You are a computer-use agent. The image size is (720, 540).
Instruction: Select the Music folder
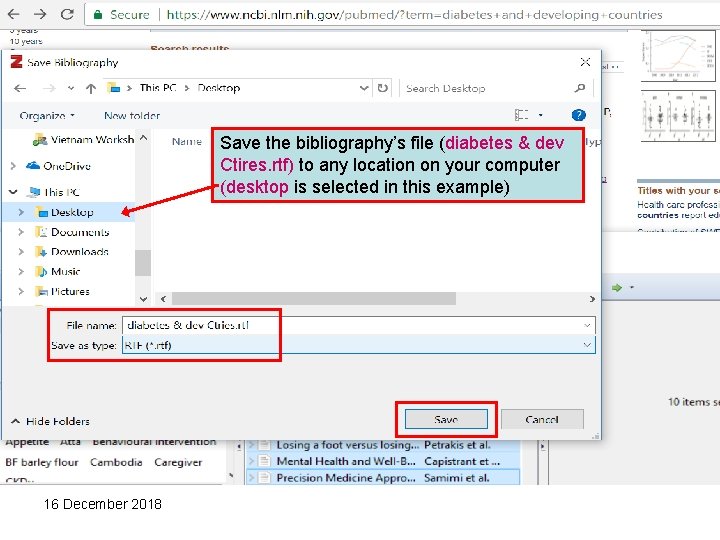point(58,272)
